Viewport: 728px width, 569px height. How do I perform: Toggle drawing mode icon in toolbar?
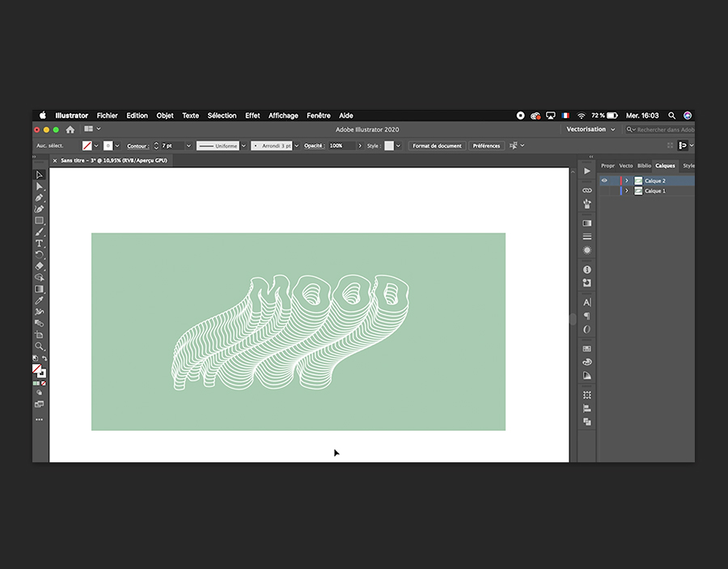40,393
